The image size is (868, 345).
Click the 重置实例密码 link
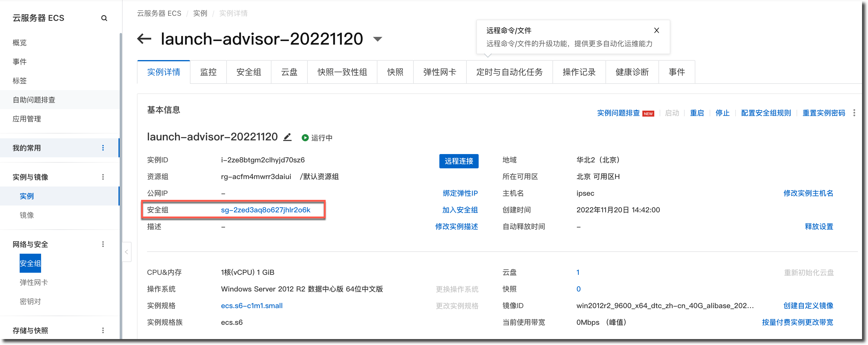click(x=824, y=113)
